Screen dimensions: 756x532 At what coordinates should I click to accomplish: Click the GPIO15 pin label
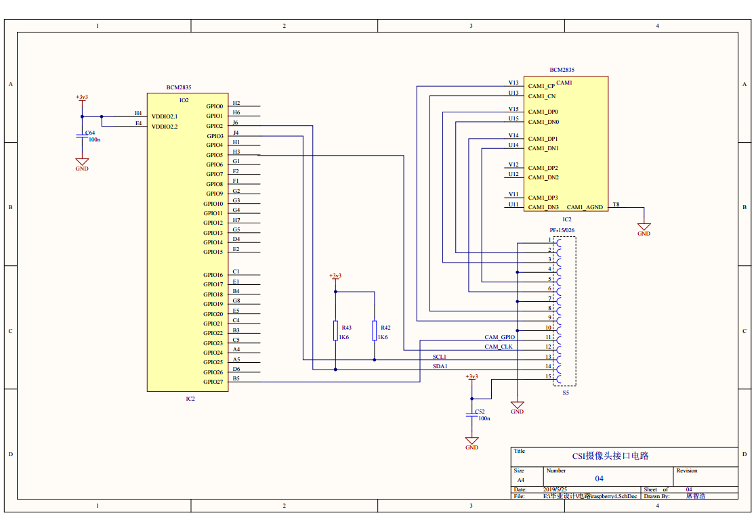213,252
